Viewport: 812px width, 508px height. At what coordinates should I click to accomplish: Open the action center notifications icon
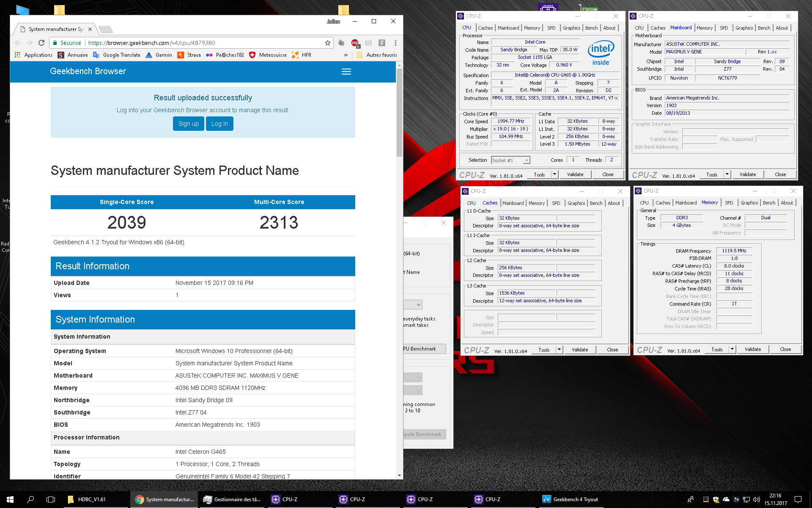coord(798,500)
